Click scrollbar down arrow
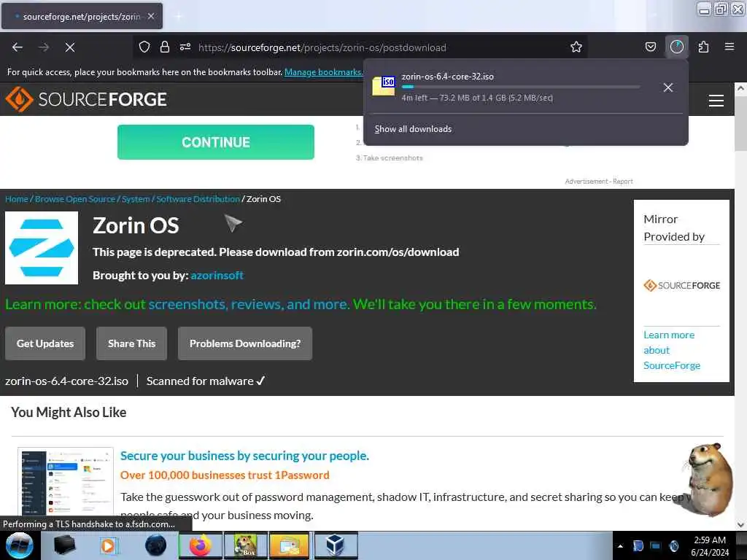Screen dimensions: 747x560 coord(740,525)
